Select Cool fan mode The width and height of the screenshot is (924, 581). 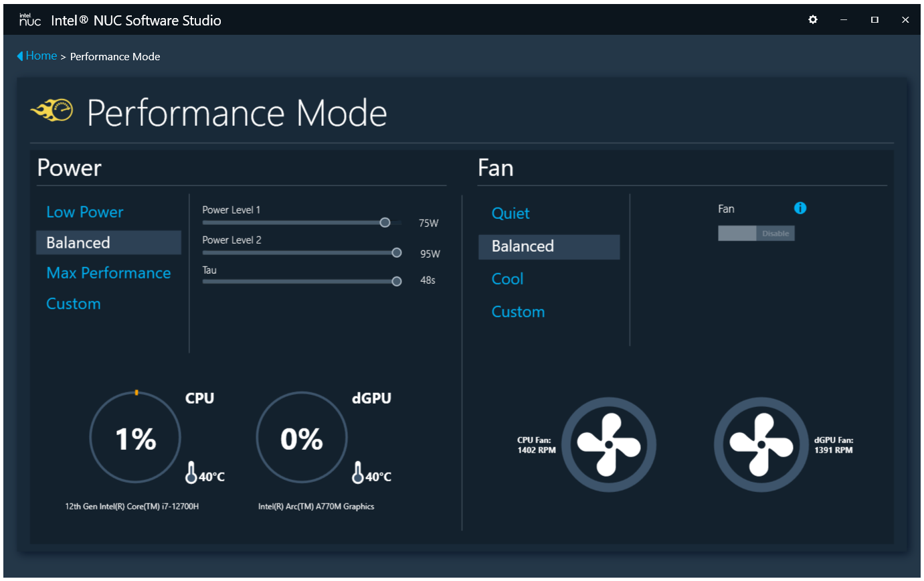pos(507,279)
